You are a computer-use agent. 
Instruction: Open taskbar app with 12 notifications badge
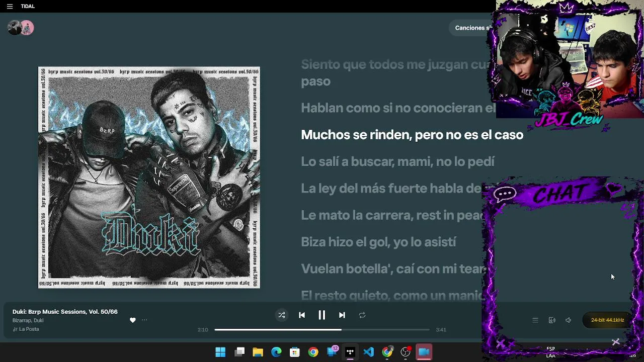(x=332, y=352)
